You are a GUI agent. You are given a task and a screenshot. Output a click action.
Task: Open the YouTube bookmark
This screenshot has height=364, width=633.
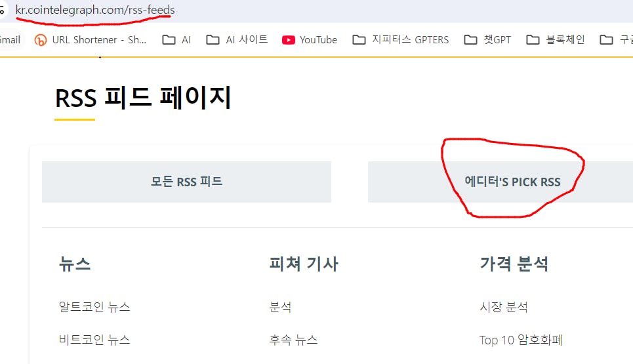pos(310,40)
